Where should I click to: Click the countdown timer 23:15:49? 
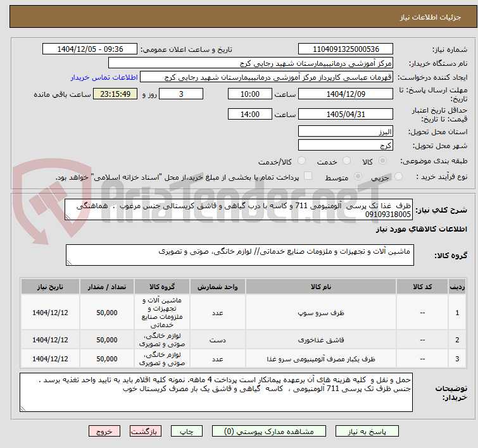115,94
